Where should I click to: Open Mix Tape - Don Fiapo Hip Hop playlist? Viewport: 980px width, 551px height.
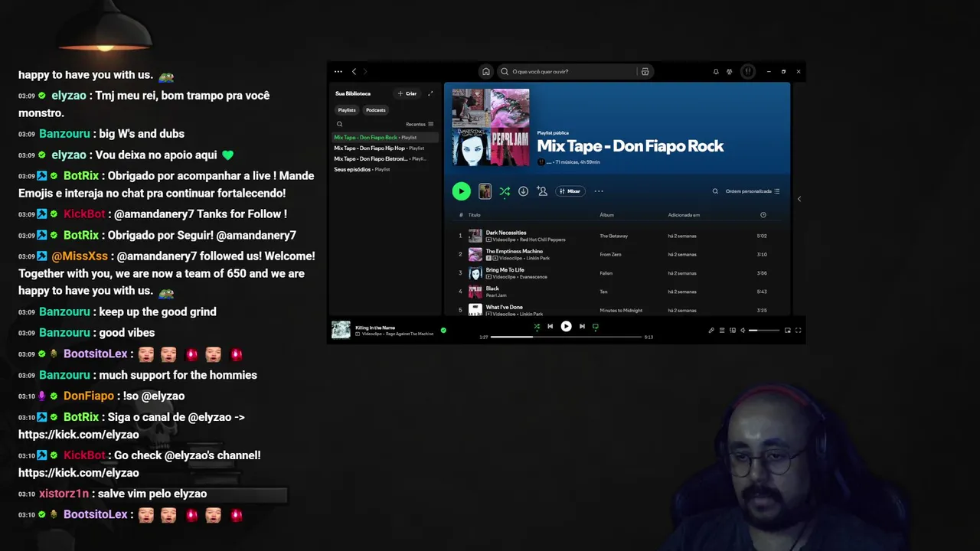pos(385,148)
